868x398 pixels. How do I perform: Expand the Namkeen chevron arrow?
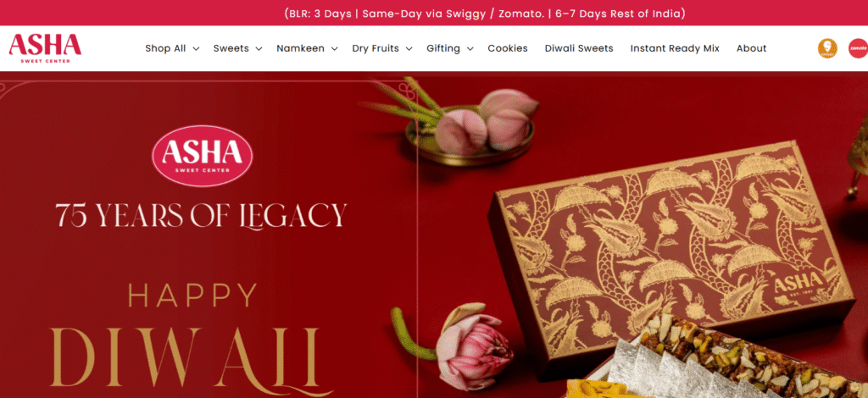[334, 48]
